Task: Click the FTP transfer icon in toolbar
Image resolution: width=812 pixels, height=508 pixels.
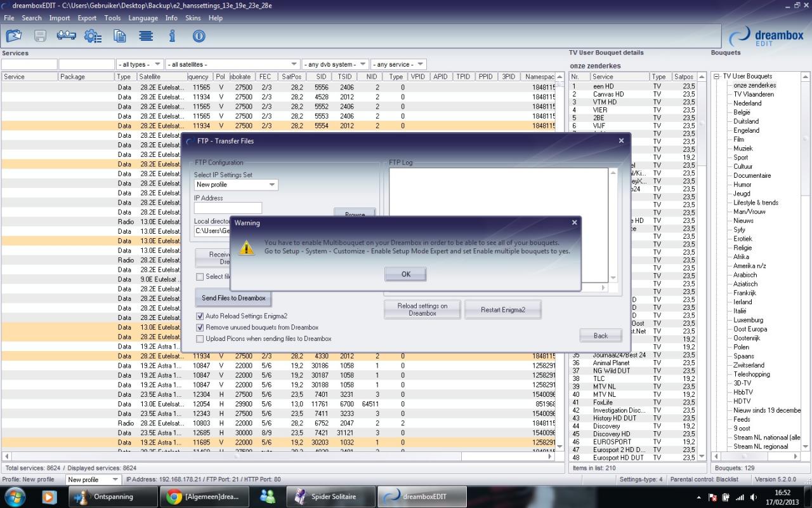Action: tap(66, 36)
